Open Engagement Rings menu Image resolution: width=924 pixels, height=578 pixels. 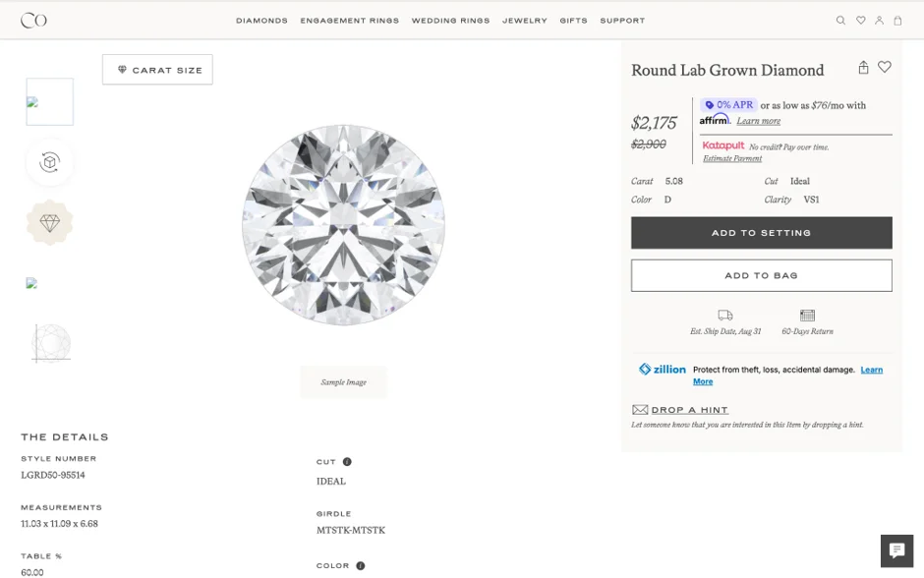[349, 21]
